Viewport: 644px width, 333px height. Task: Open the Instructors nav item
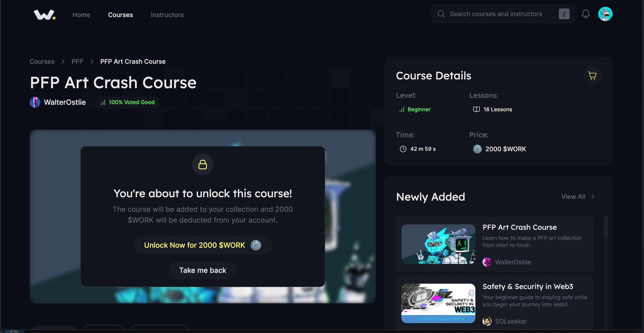(167, 15)
